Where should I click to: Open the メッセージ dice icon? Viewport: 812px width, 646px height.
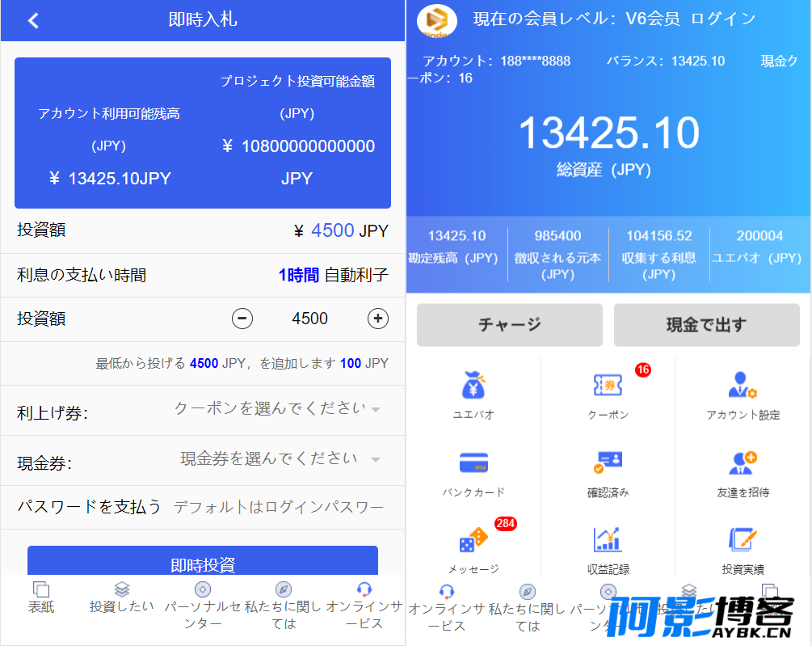[x=473, y=540]
